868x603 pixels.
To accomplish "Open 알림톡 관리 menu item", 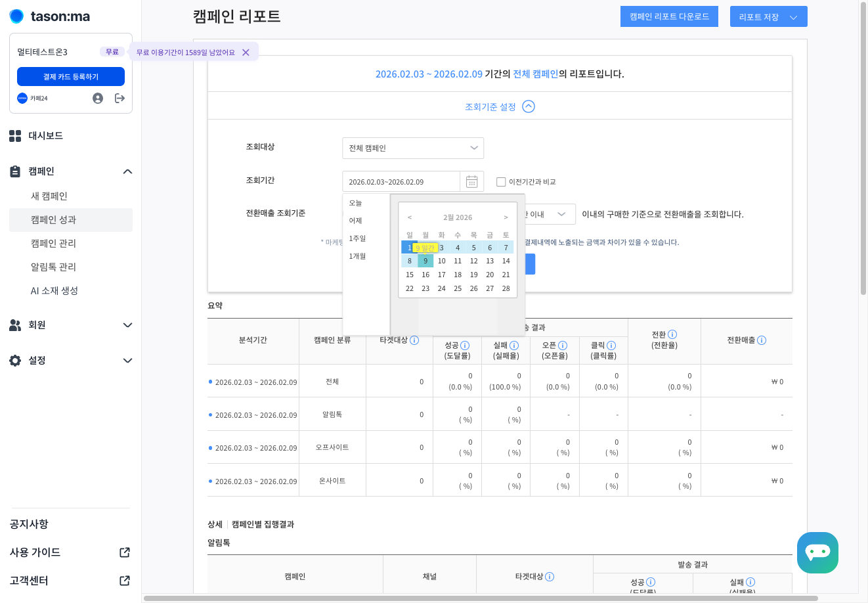I will pos(54,267).
